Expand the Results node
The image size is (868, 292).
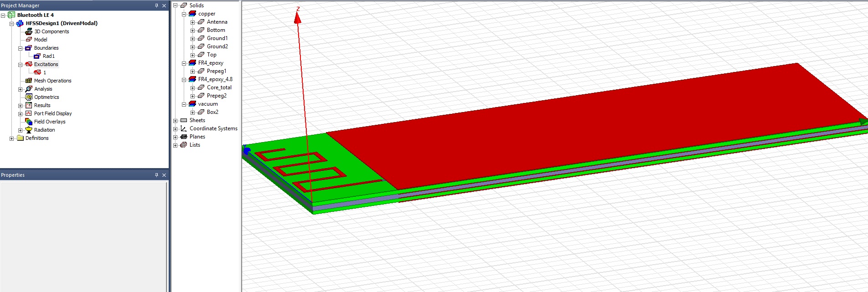[20, 105]
